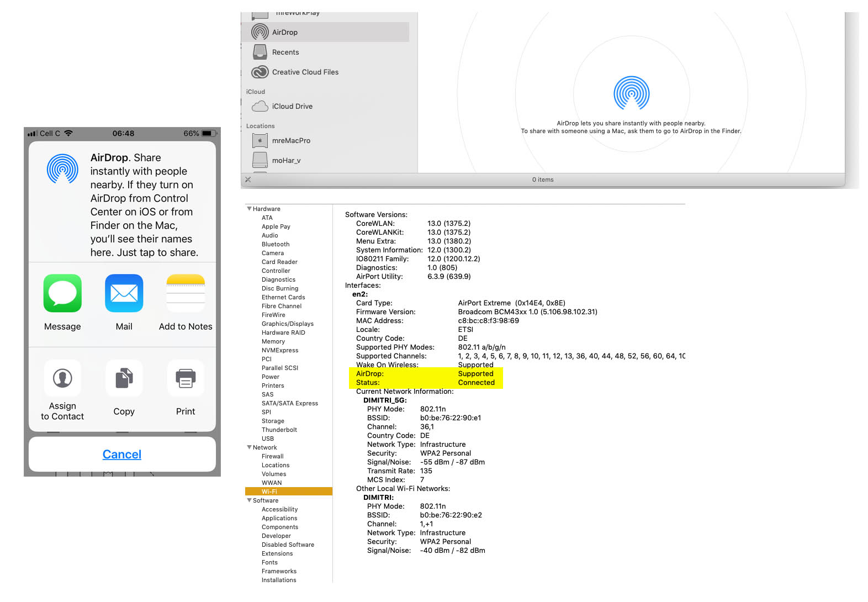Tap the Wi-Fi icon in the iOS status bar

point(68,133)
